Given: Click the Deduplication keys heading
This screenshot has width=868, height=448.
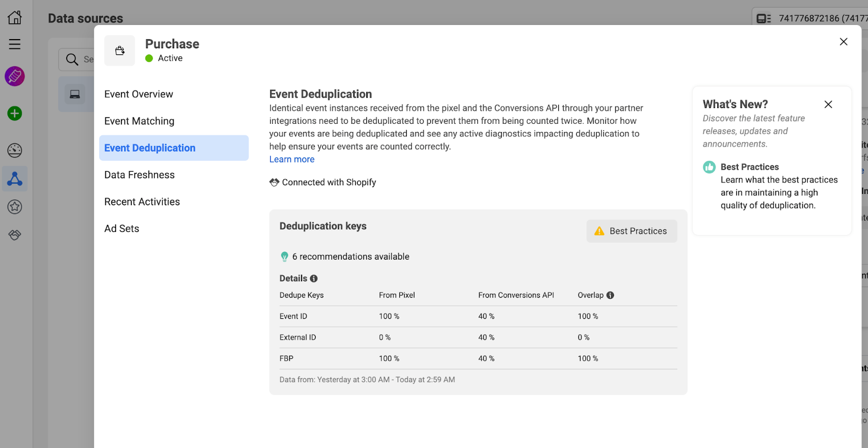Looking at the screenshot, I should (323, 226).
